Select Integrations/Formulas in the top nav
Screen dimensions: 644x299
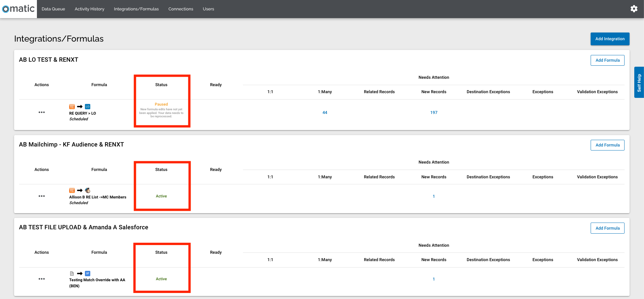(136, 9)
